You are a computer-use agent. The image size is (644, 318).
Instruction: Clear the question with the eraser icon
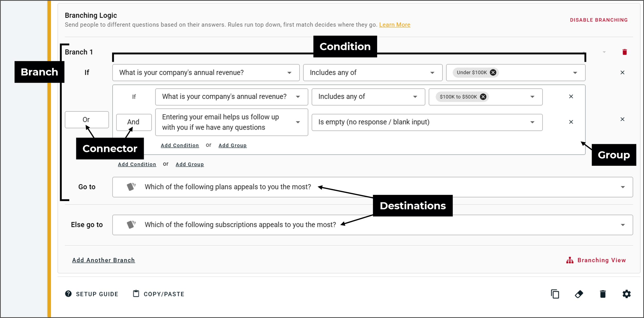coord(579,294)
